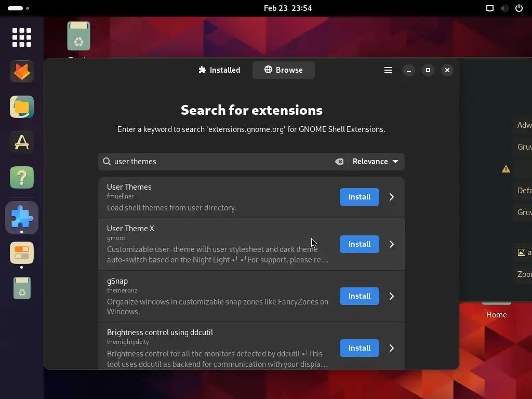Launch GitLab icon in dock

22,72
